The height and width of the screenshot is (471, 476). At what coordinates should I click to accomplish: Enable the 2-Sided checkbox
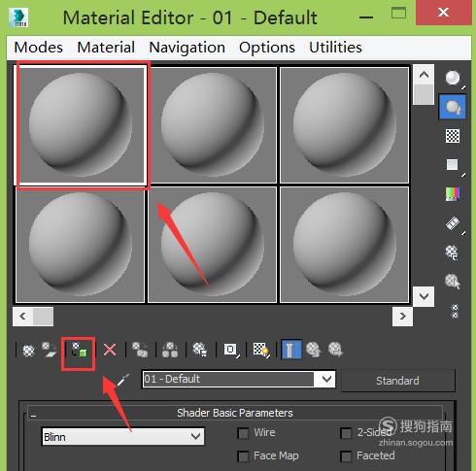346,433
